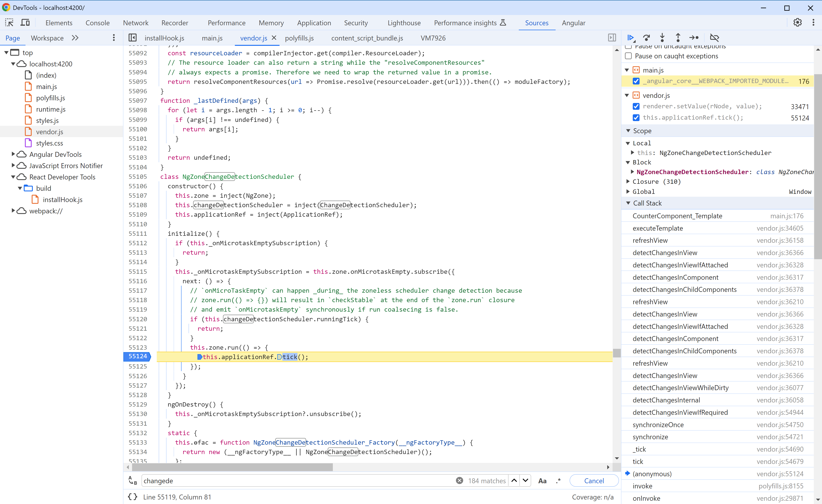Jump to next search match

tap(526, 480)
